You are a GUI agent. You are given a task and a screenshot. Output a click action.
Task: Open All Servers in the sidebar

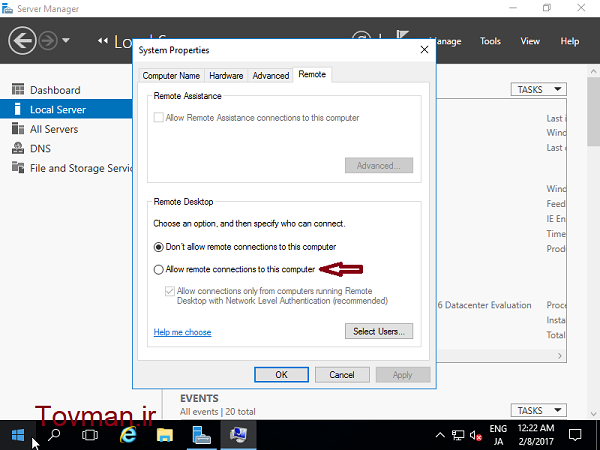point(54,129)
